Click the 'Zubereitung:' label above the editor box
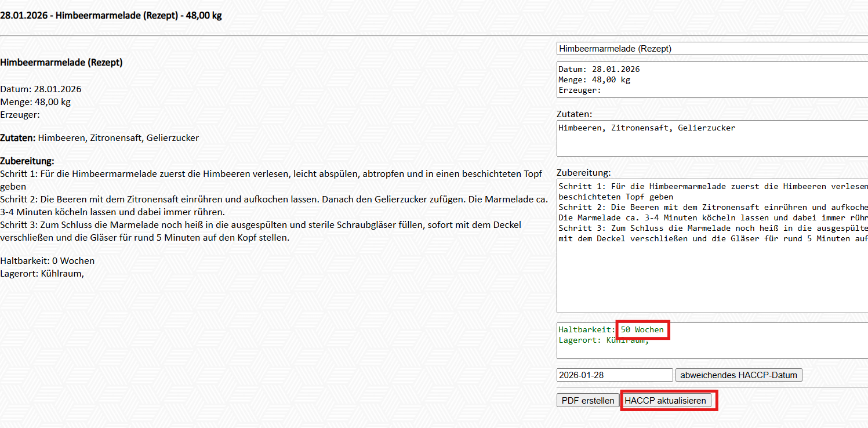Viewport: 868px width, 428px height. point(583,173)
